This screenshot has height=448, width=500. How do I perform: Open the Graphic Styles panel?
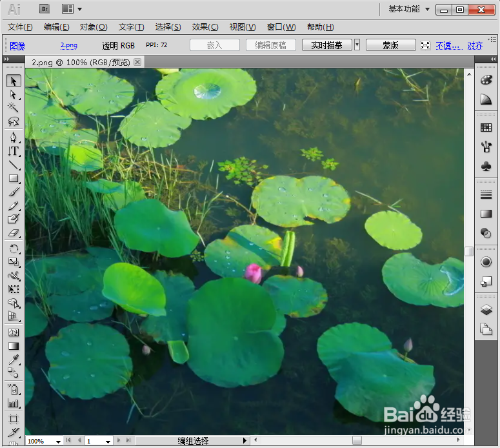486,281
